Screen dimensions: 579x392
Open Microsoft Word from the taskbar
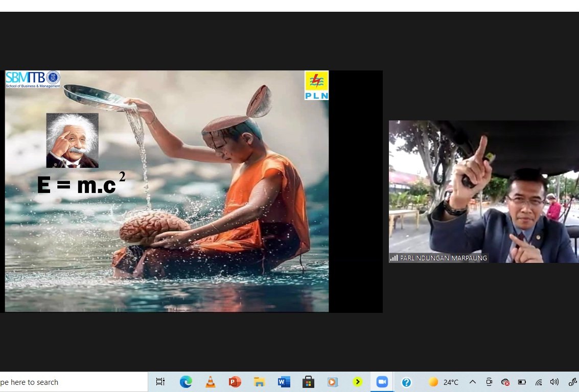point(284,382)
